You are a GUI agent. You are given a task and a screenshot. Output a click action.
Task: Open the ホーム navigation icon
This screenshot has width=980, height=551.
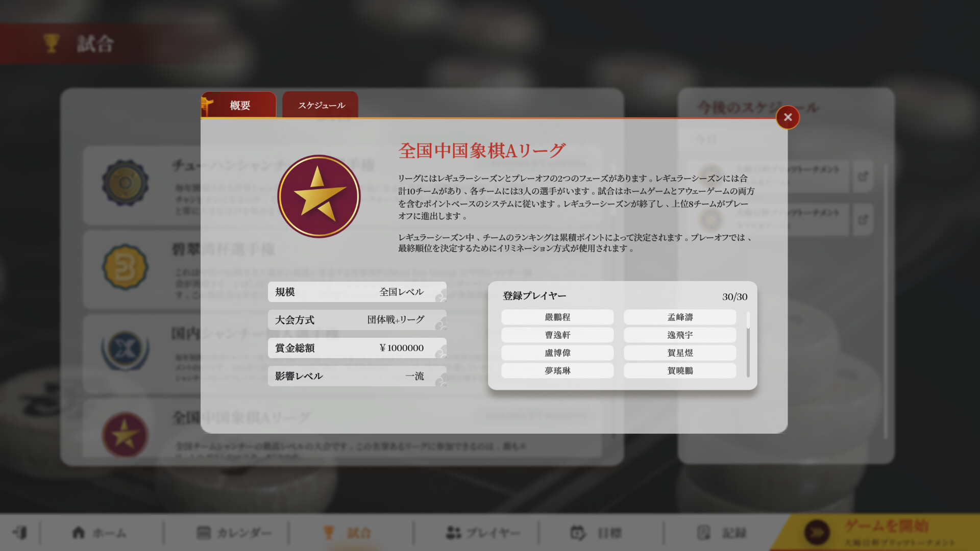pyautogui.click(x=78, y=533)
